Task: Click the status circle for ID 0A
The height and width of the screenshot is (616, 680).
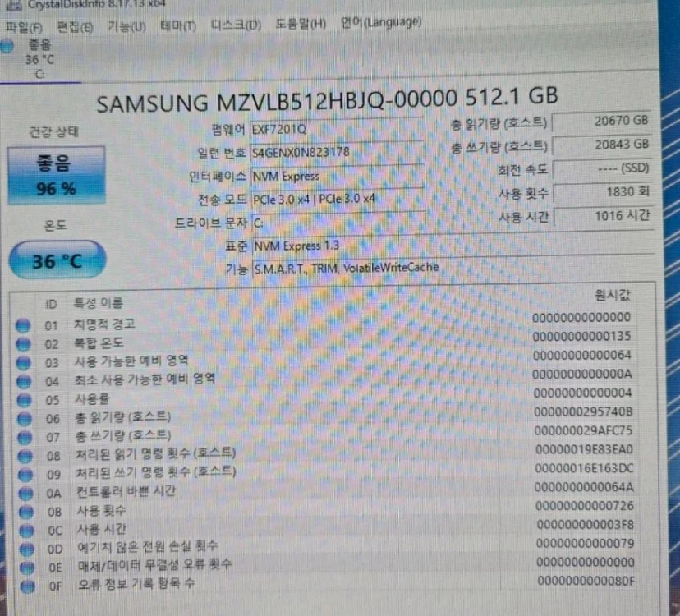Action: pos(26,494)
